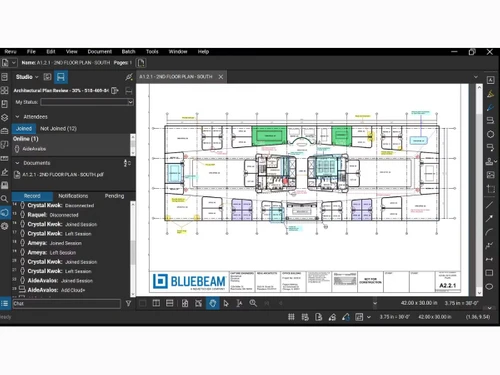
Task: Open A1.2.1 - 2ND FLOOR PLAN - SOUTH.pdf document
Action: coord(59,175)
